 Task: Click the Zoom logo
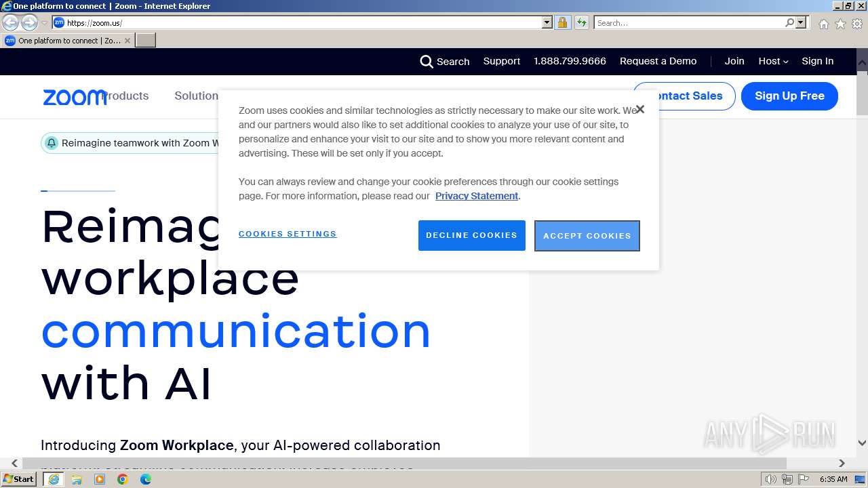point(74,98)
